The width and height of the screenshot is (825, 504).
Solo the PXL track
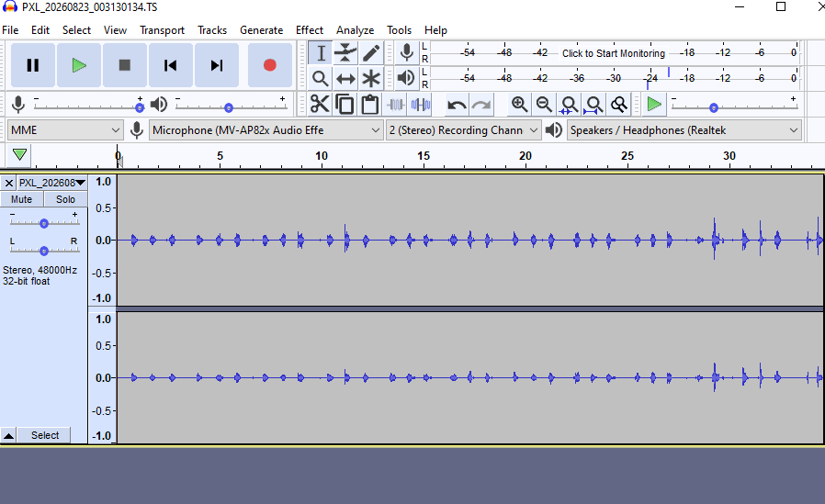pyautogui.click(x=65, y=199)
